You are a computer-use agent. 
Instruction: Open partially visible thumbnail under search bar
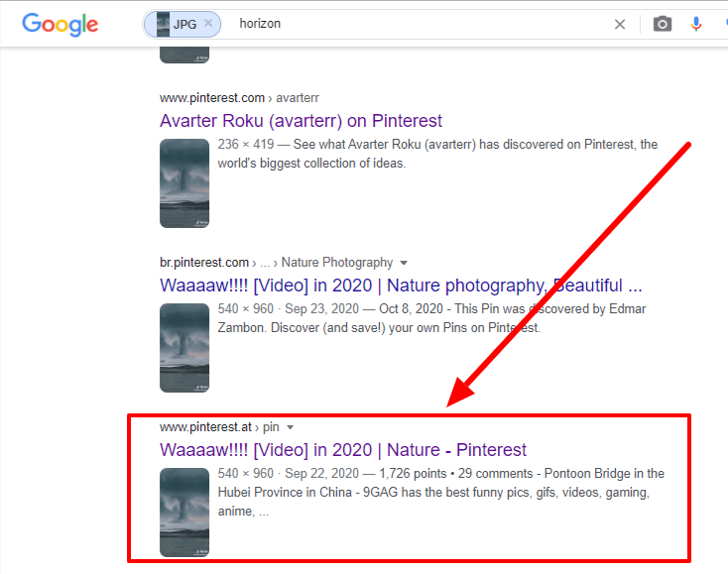click(x=184, y=55)
